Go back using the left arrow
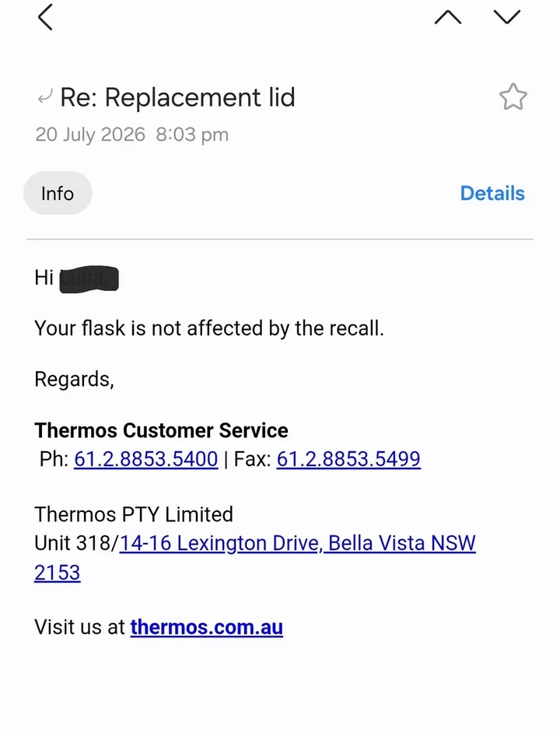This screenshot has height=729, width=560. pos(46,17)
